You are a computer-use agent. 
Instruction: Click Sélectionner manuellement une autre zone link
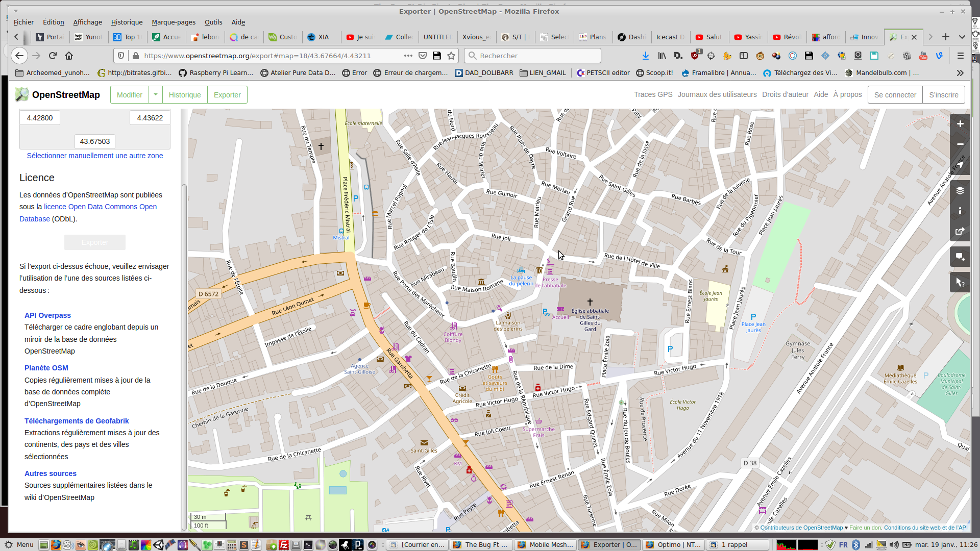pos(95,156)
